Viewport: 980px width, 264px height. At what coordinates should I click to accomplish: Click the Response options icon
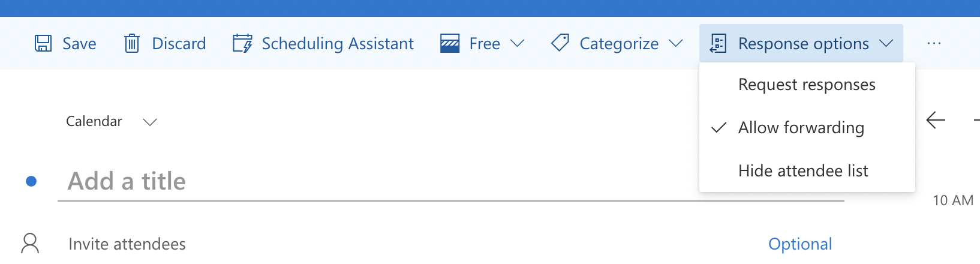718,44
